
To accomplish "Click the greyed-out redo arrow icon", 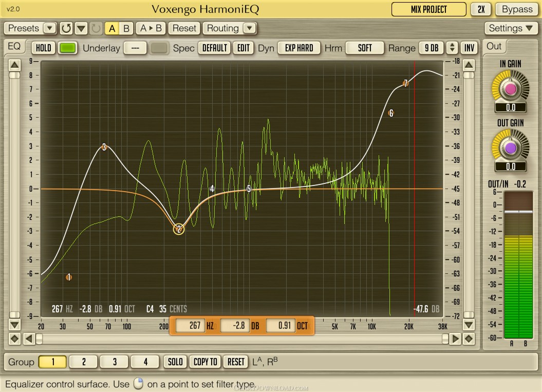I will (96, 28).
